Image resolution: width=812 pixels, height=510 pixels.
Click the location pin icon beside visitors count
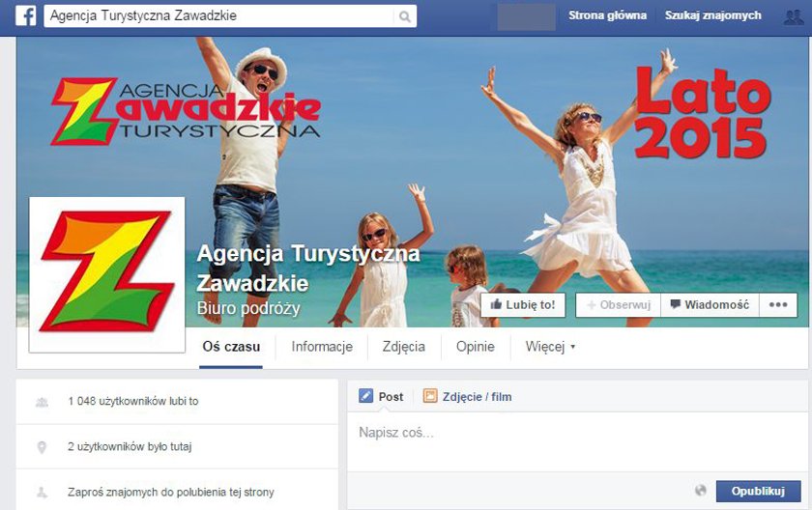(x=42, y=447)
